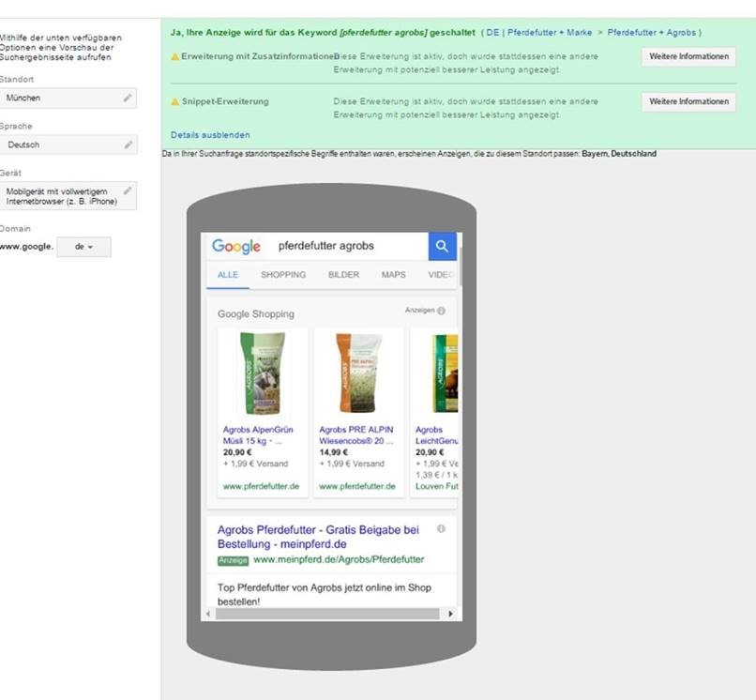Click the blue search magnifier button
Image resolution: width=756 pixels, height=700 pixels.
(442, 246)
